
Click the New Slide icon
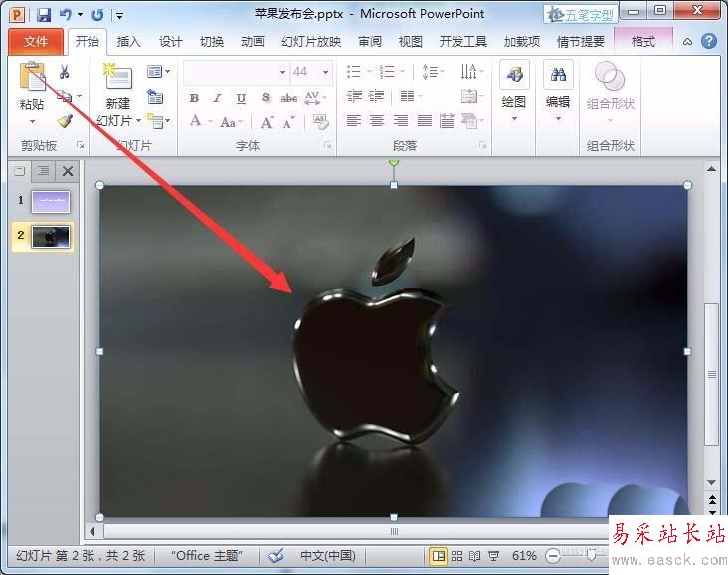[x=118, y=77]
